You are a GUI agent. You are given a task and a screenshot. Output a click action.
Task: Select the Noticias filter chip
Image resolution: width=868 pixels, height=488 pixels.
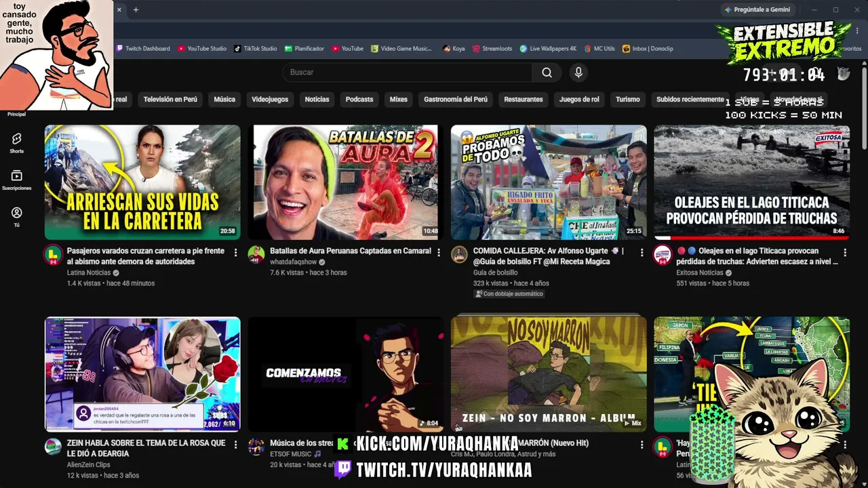click(x=317, y=100)
